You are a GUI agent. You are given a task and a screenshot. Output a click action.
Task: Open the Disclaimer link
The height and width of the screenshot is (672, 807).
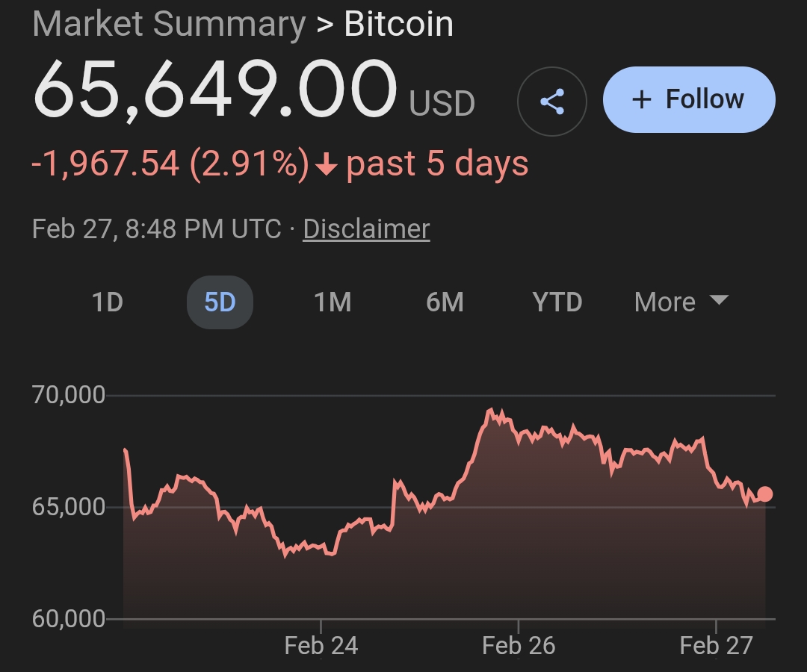tap(366, 228)
